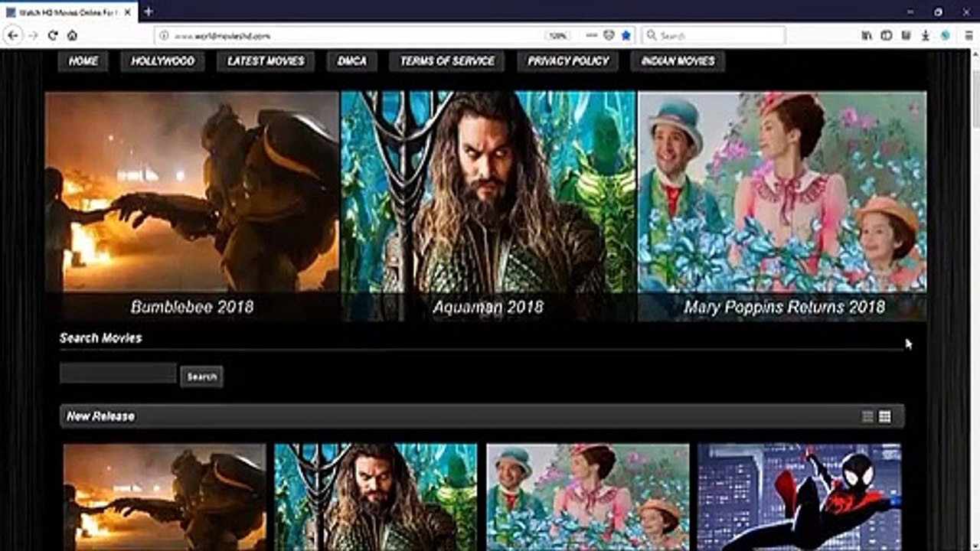Click the Pocket save icon
Screen dimensions: 980x551
(609, 35)
